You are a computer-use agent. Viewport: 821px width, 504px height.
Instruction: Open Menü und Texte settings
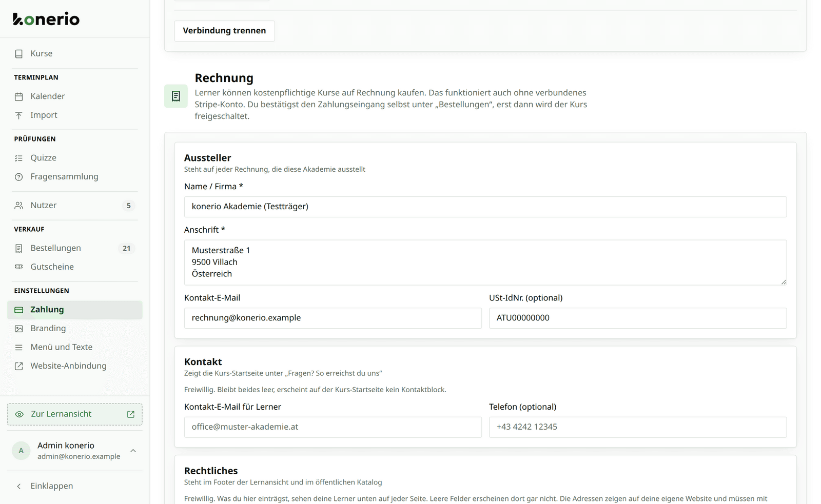tap(75, 347)
